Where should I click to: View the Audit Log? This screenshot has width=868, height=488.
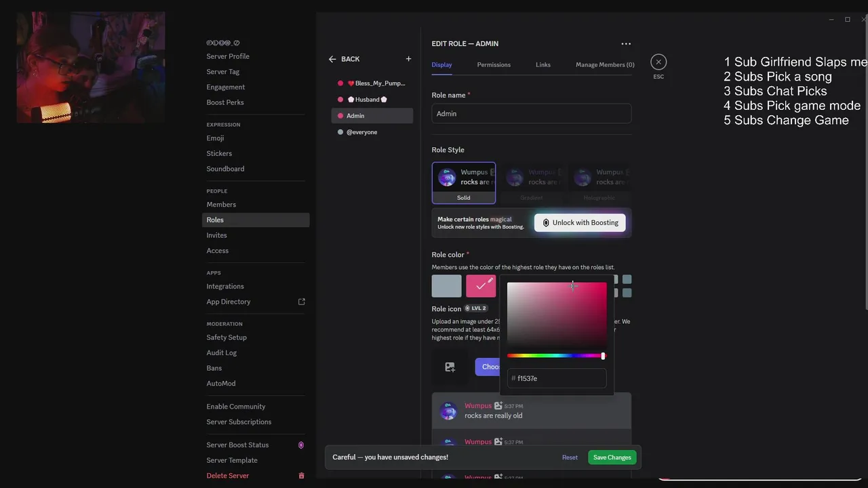tap(222, 353)
